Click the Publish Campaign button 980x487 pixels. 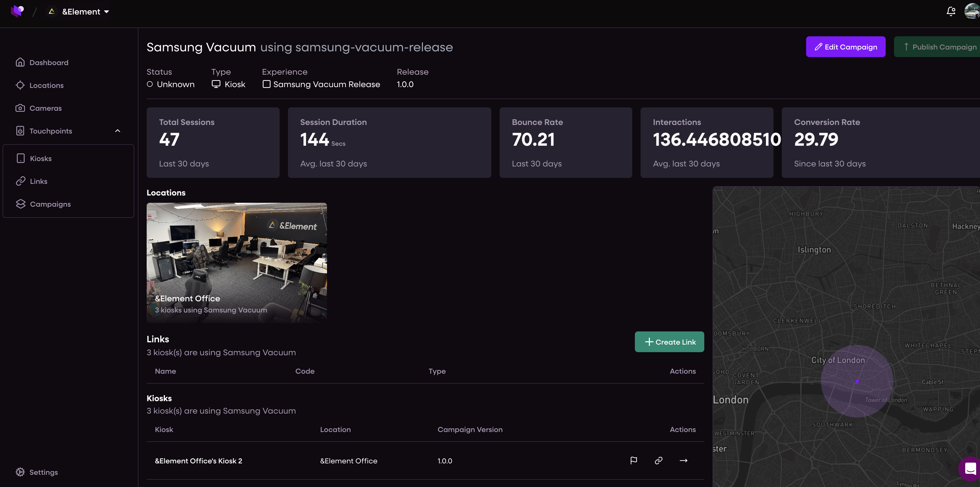coord(937,46)
